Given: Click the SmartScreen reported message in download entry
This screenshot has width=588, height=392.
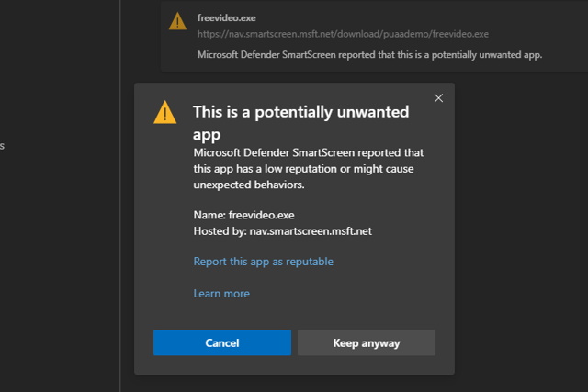Looking at the screenshot, I should click(x=369, y=54).
